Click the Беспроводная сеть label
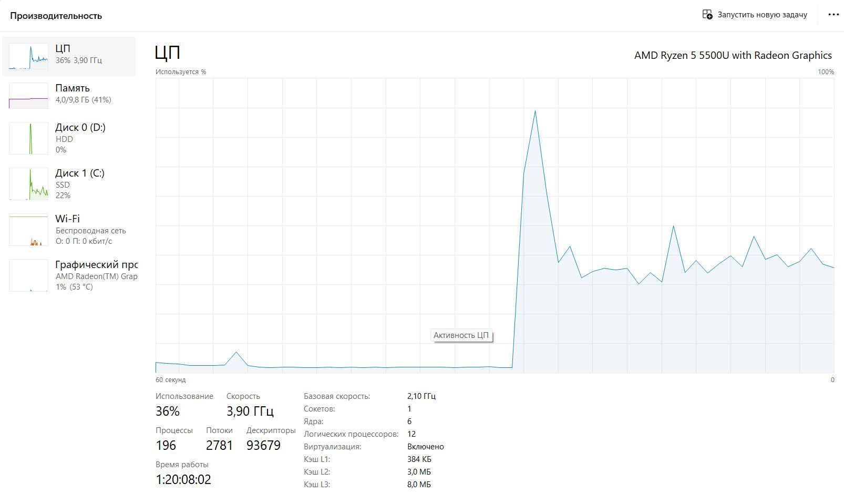Image resolution: width=844 pixels, height=504 pixels. pos(91,231)
